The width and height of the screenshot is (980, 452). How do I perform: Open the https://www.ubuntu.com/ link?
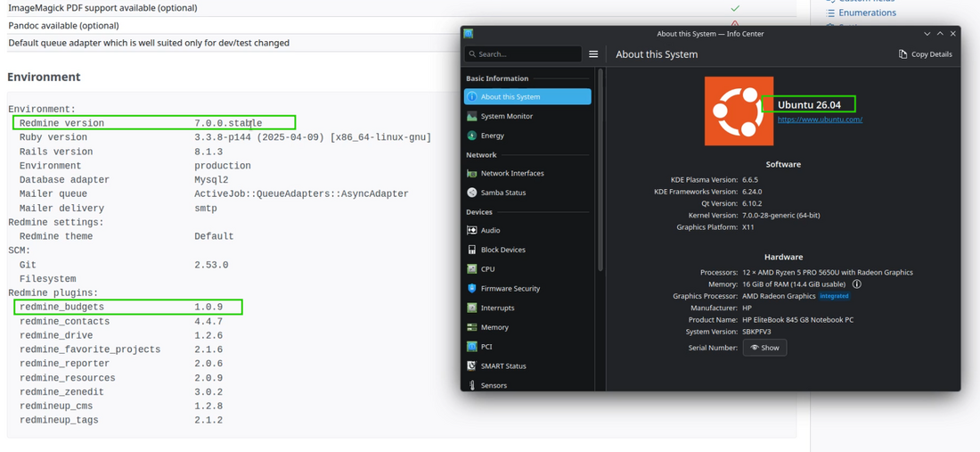tap(820, 119)
